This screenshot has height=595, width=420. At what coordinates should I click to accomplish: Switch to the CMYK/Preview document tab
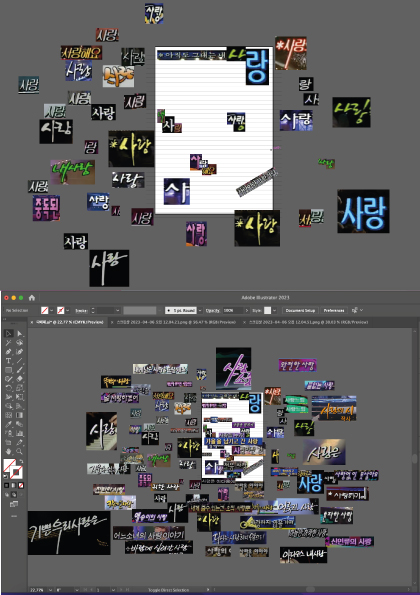(x=69, y=322)
